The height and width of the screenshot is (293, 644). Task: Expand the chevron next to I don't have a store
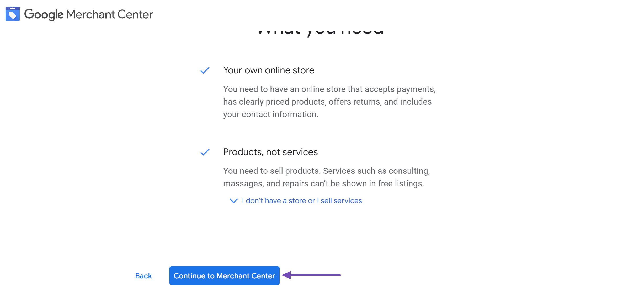pyautogui.click(x=233, y=201)
